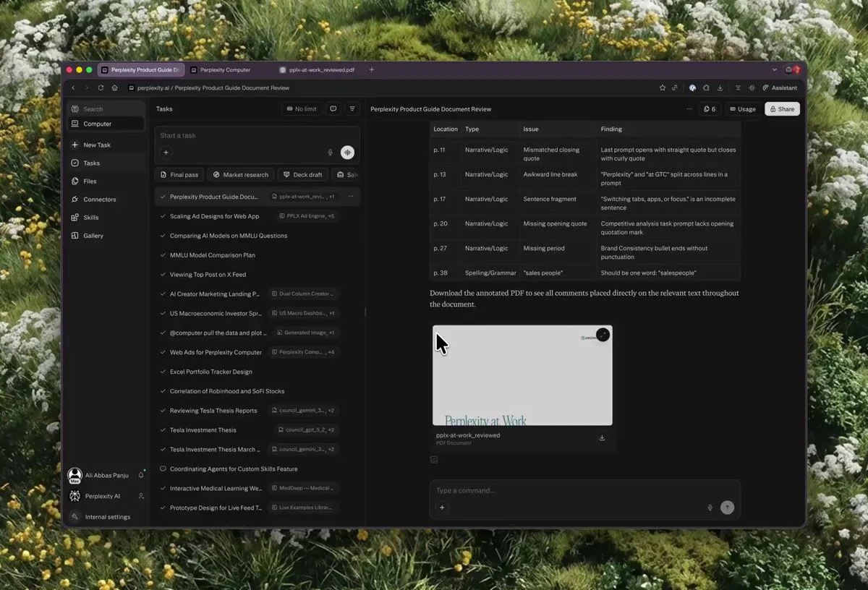Open Connectors in the sidebar

coord(99,200)
